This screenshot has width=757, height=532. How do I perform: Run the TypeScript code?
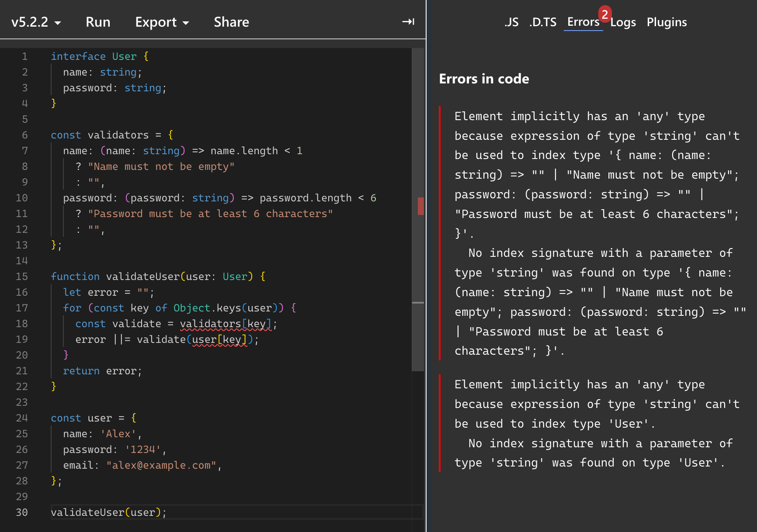[x=98, y=22]
